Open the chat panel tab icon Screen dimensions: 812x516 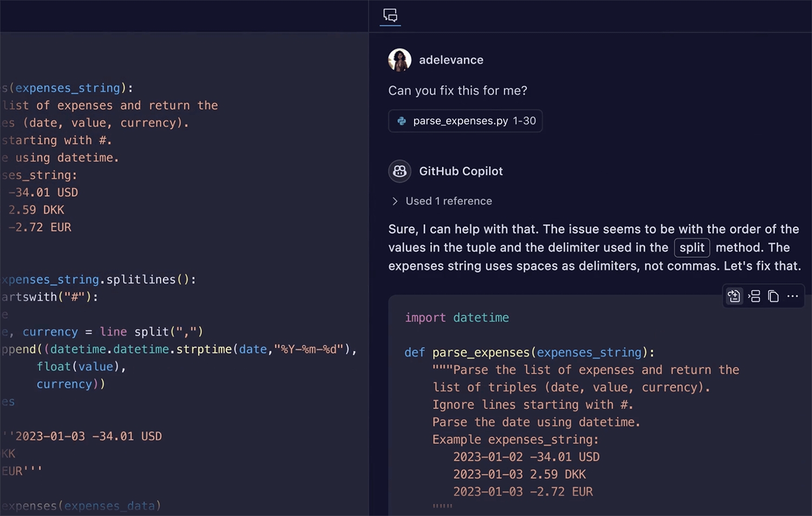point(390,15)
